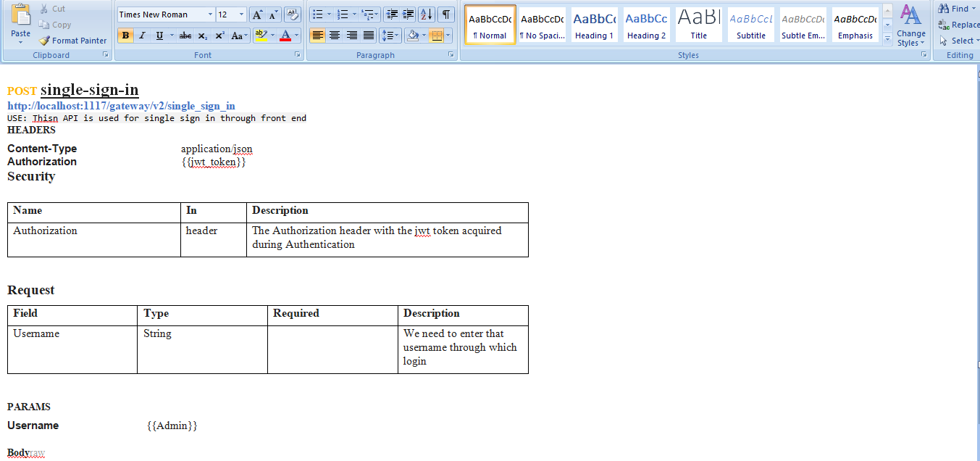Toggle strikethrough on the text
This screenshot has height=461, width=980.
coord(185,36)
